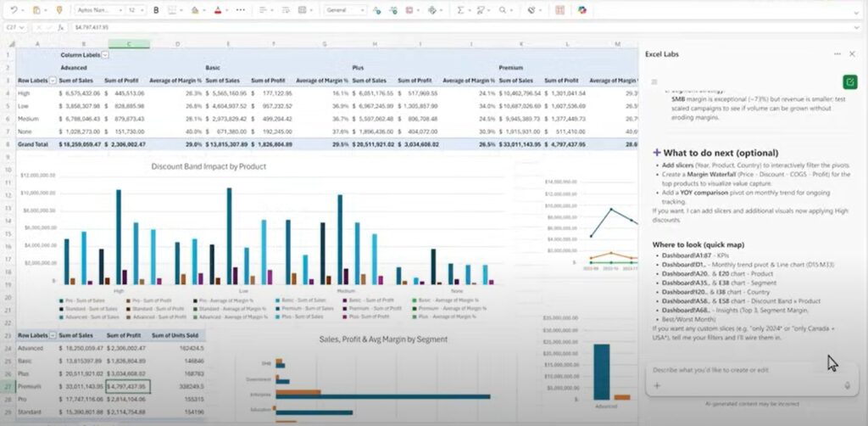Image resolution: width=868 pixels, height=426 pixels.
Task: Click the Copilot icon in toolbar
Action: pyautogui.click(x=582, y=10)
